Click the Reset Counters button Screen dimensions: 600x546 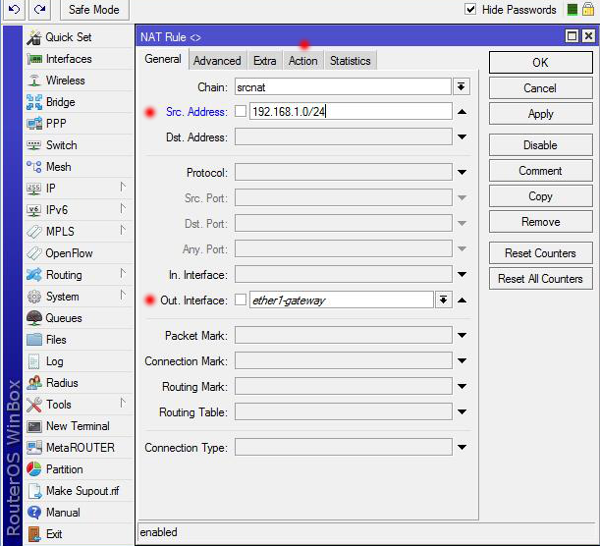[x=540, y=253]
